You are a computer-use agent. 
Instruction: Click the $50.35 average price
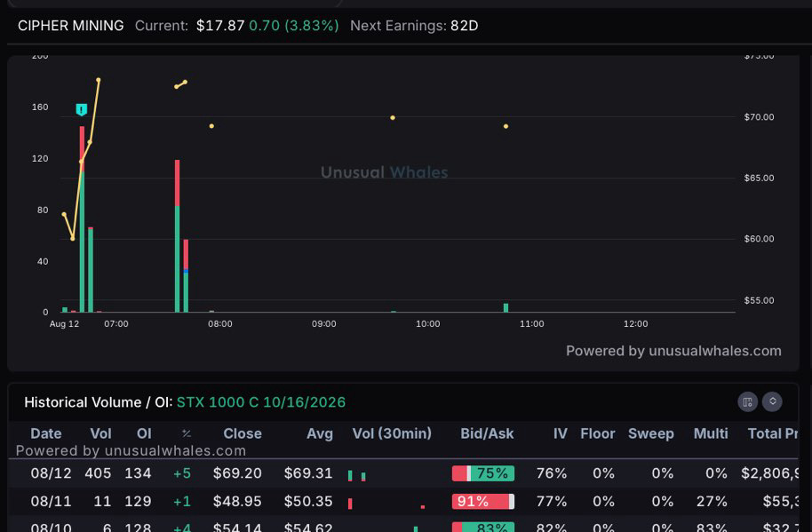click(x=308, y=501)
